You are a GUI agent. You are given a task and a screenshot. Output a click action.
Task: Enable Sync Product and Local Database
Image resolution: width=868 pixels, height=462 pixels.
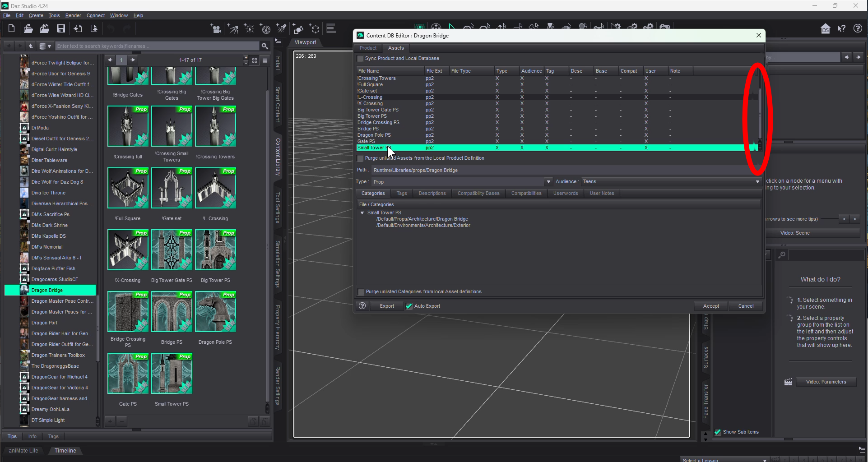click(x=360, y=59)
